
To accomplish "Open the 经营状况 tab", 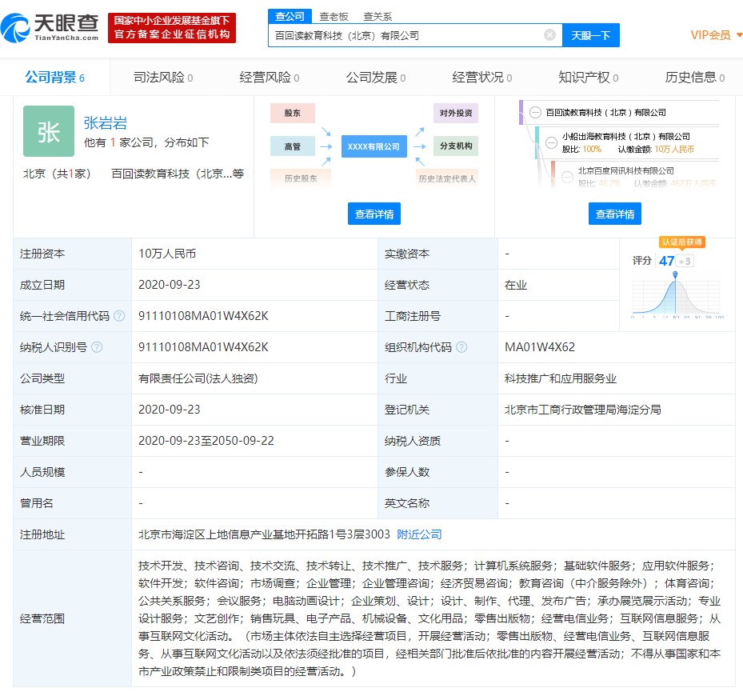I will 482,78.
